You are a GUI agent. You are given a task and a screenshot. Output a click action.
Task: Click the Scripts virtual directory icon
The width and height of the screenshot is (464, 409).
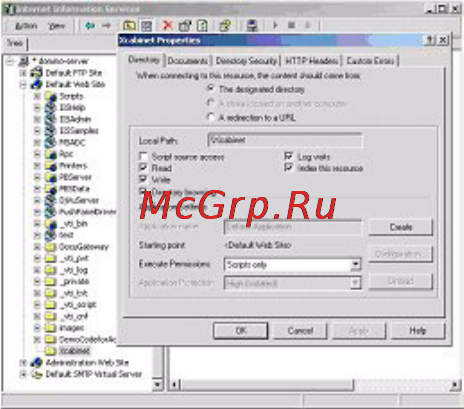pos(51,96)
